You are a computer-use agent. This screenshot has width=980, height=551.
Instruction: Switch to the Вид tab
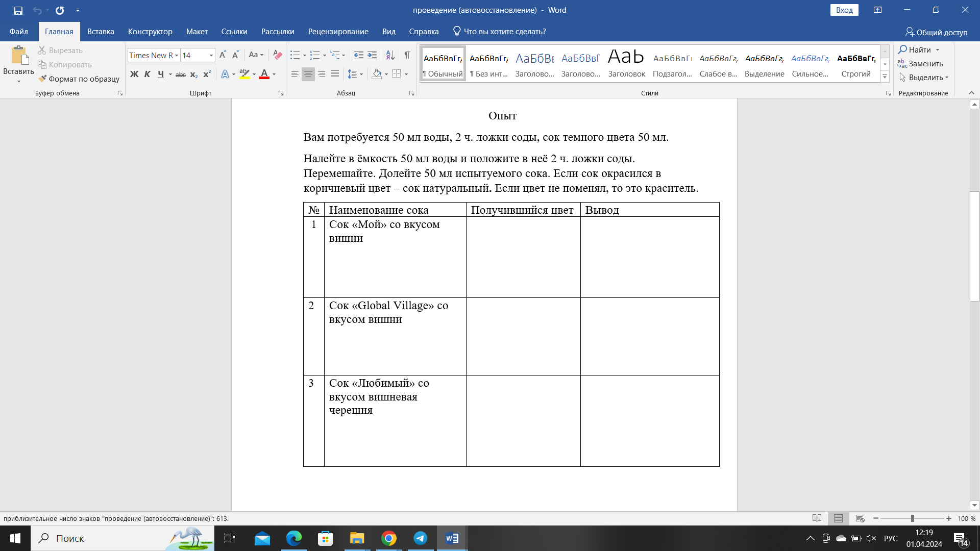(388, 32)
